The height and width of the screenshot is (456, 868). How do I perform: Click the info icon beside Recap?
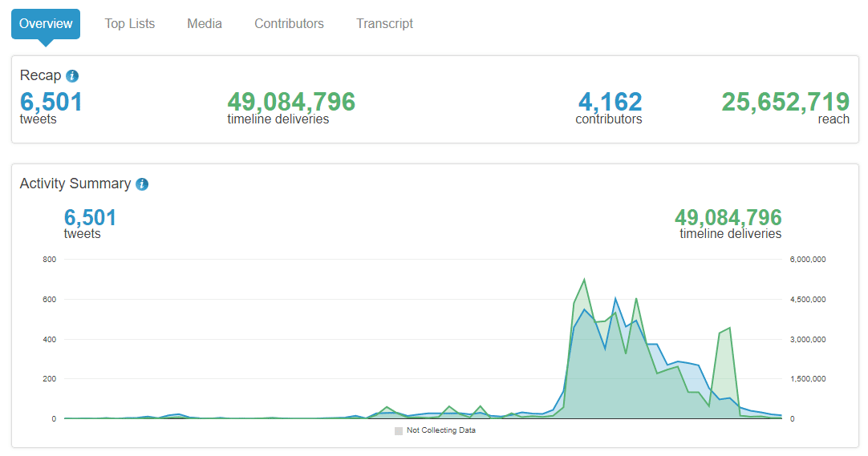click(72, 76)
